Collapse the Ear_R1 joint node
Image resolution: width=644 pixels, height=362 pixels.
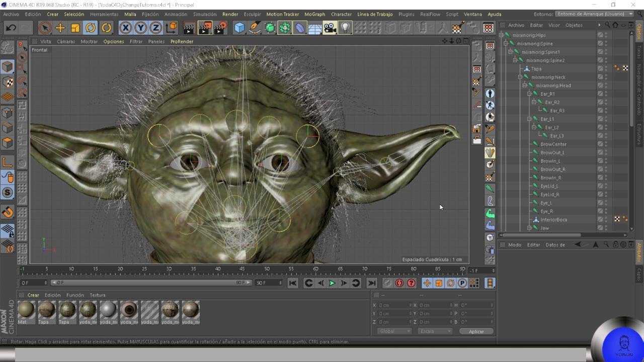pyautogui.click(x=529, y=94)
